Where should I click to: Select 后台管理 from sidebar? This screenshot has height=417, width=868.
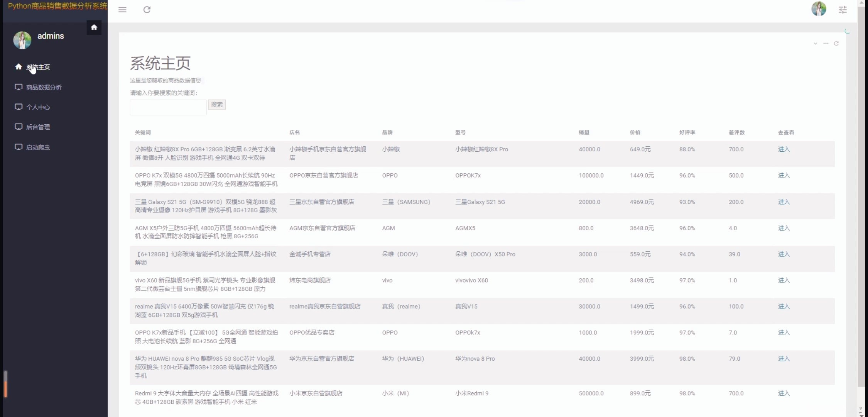38,127
